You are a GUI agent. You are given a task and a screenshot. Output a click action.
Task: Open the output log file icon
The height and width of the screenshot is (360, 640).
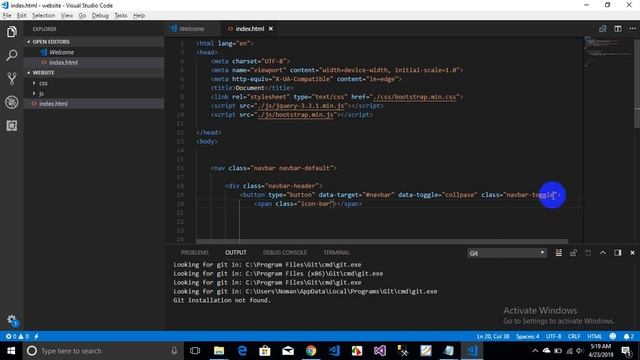588,253
